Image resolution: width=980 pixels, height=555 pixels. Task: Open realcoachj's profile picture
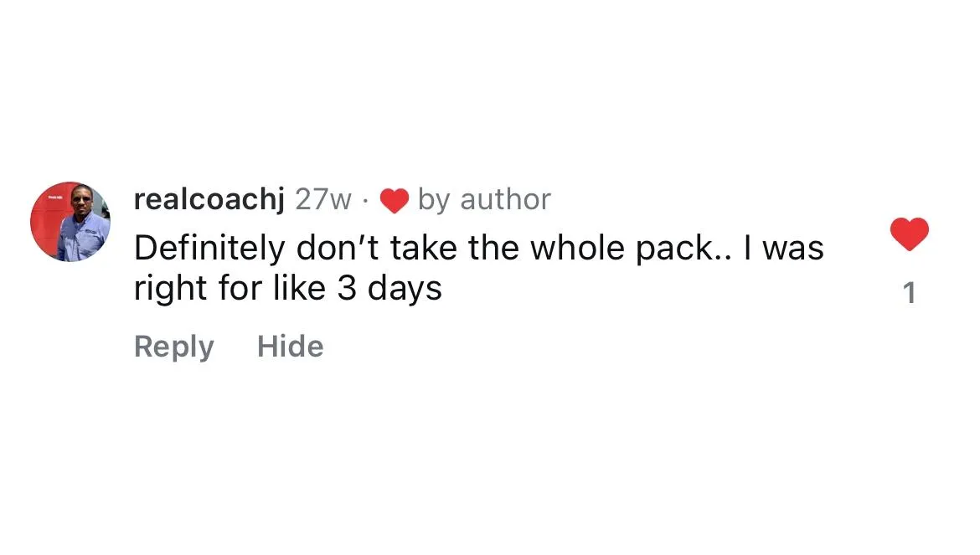70,222
